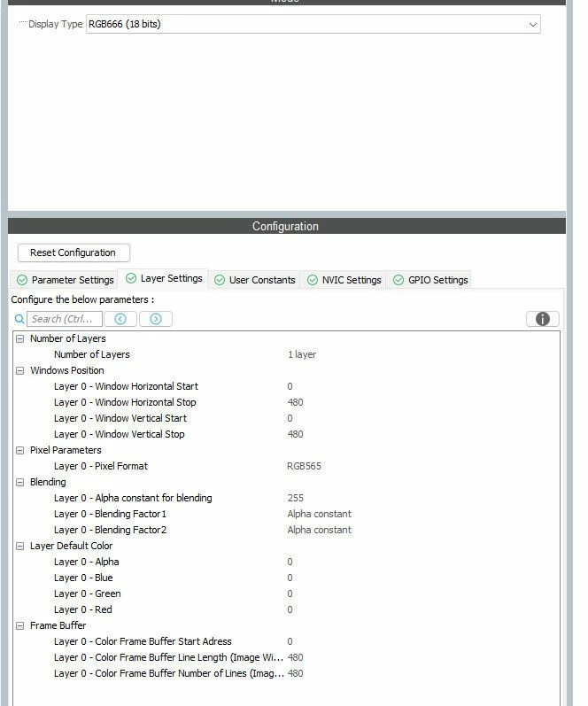Click Alpha constant for blending label

pos(133,498)
